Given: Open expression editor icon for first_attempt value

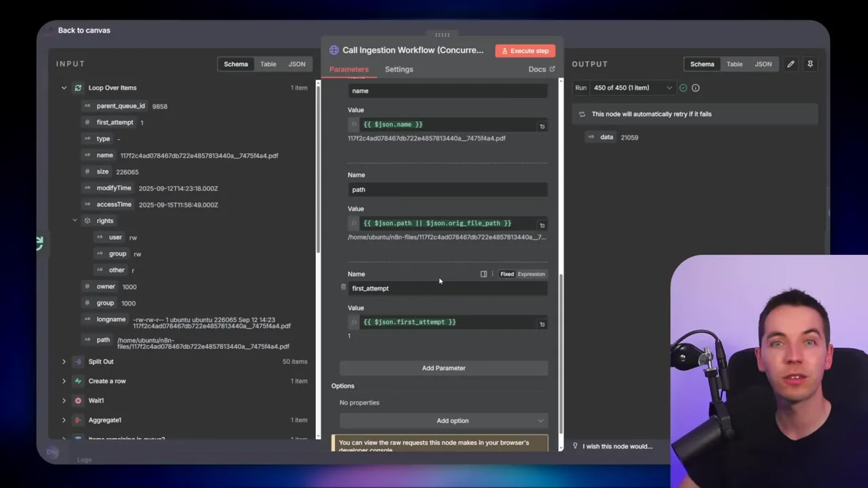Looking at the screenshot, I should [542, 324].
